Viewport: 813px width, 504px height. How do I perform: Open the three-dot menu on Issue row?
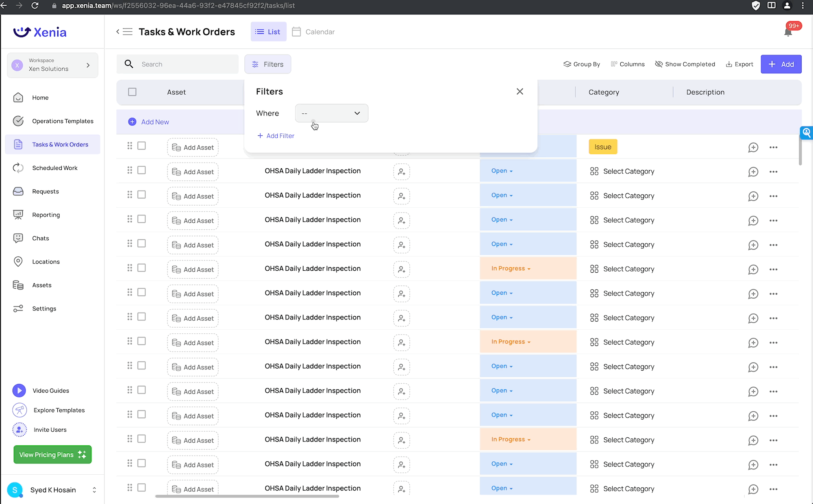pyautogui.click(x=774, y=148)
